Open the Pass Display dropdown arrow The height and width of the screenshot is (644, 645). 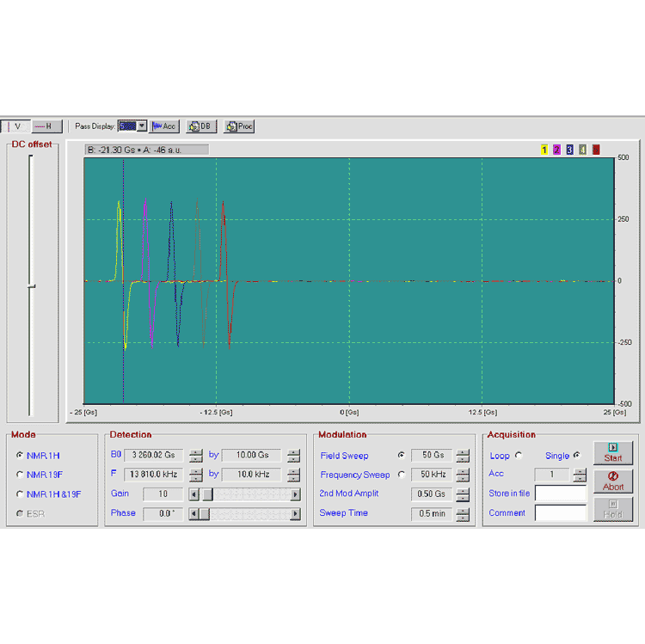coord(142,126)
